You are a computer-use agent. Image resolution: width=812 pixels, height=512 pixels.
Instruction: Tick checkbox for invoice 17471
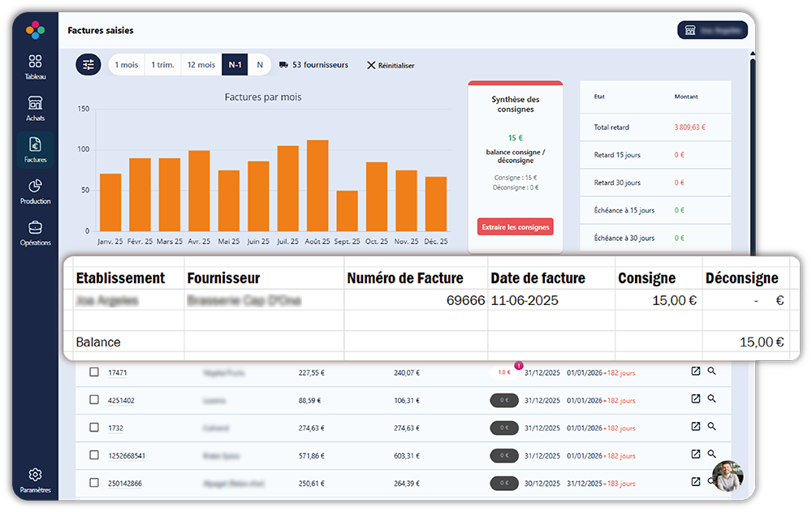tap(93, 372)
